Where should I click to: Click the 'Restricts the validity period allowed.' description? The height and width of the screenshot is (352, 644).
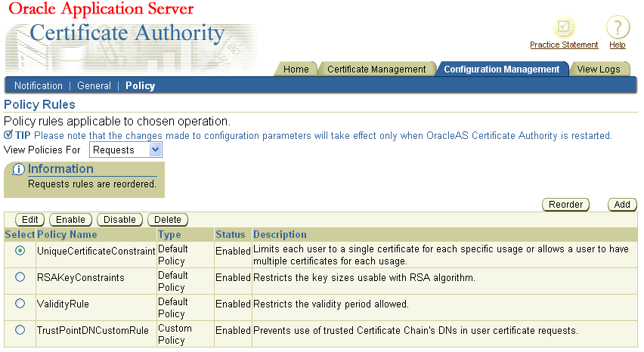point(331,304)
